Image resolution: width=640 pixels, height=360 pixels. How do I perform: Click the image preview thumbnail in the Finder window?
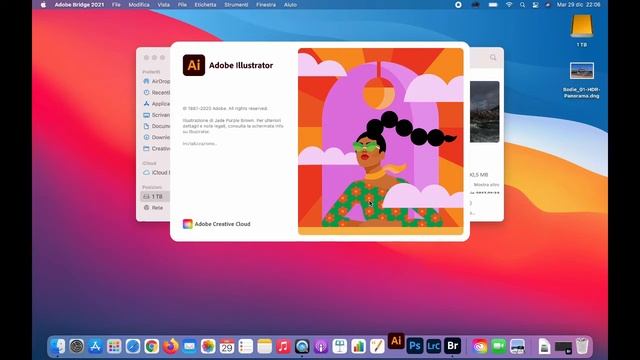484,112
